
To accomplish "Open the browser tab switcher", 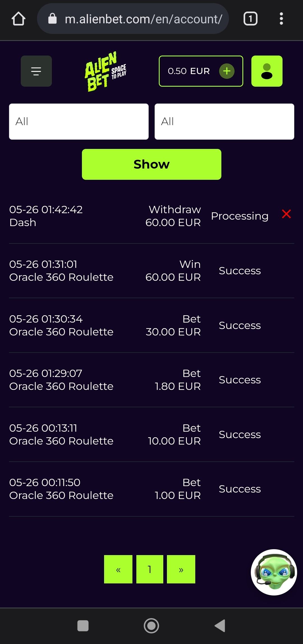I will (250, 19).
